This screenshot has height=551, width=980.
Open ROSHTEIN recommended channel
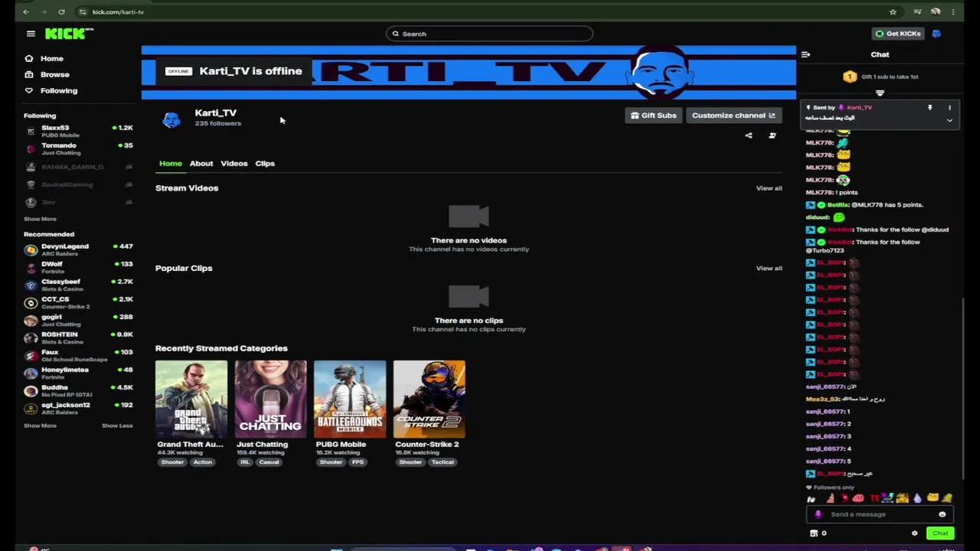78,337
